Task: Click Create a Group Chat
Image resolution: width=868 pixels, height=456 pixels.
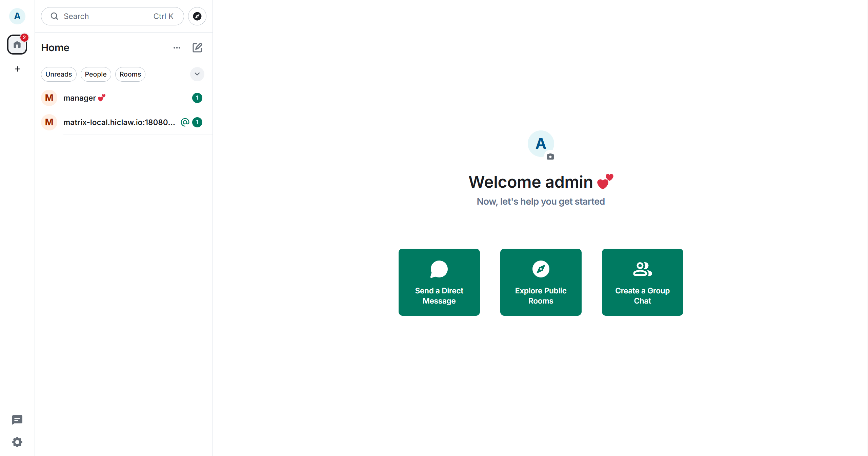Action: click(x=642, y=282)
